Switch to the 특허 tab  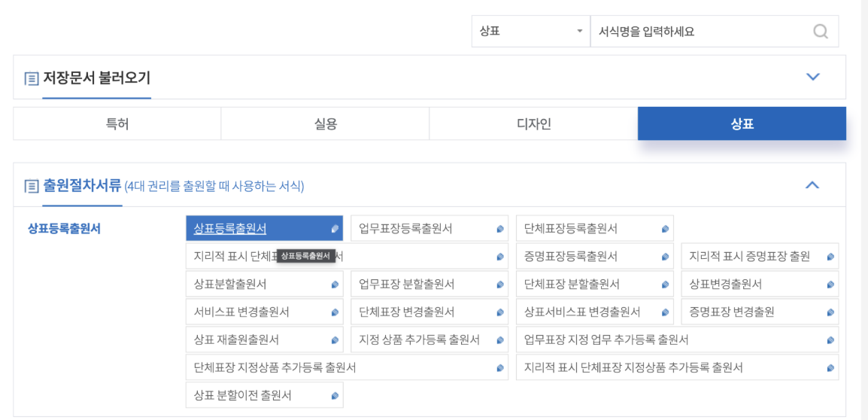coord(117,123)
